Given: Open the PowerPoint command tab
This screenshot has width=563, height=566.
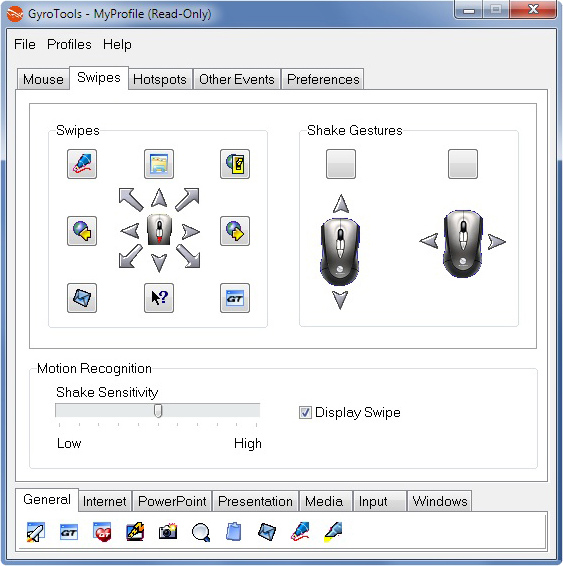Looking at the screenshot, I should pos(172,501).
